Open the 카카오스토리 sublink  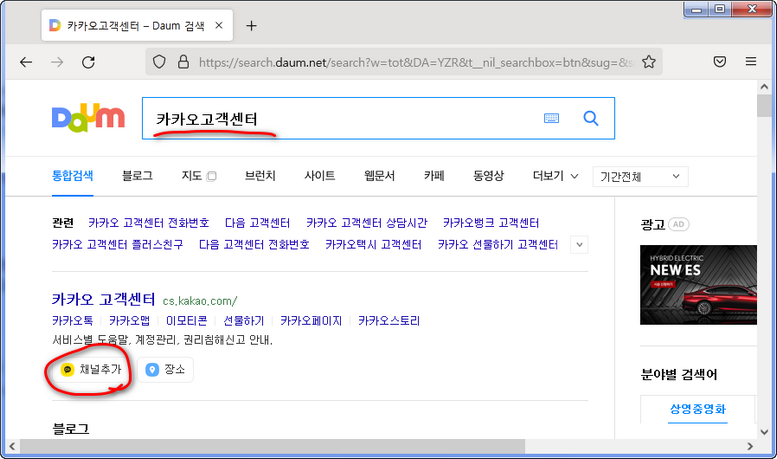coord(389,321)
